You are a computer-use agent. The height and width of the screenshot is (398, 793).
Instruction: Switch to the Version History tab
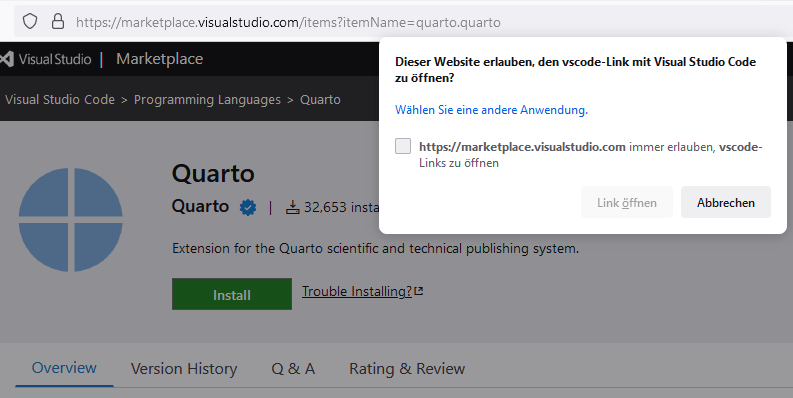pos(184,369)
